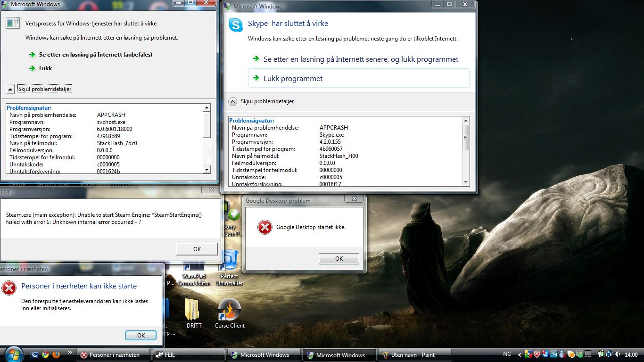644x362 pixels.
Task: Select the Curse Client desktop shortcut
Action: coord(230,313)
